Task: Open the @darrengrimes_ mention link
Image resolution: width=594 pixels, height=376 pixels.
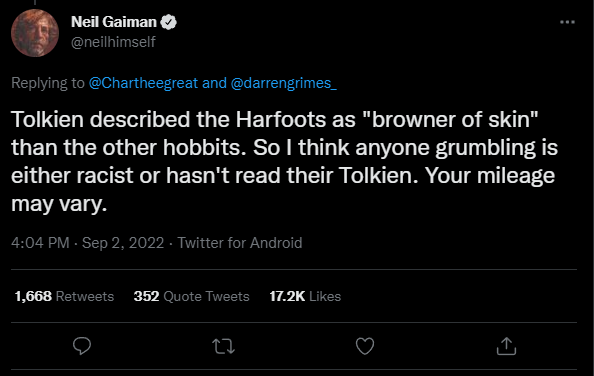Action: 283,83
